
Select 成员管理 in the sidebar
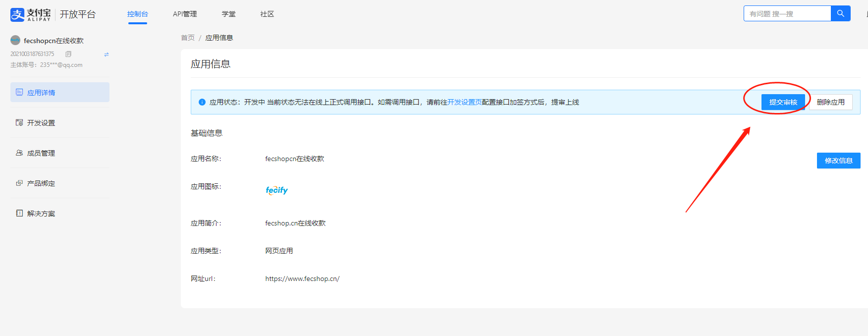pos(60,153)
